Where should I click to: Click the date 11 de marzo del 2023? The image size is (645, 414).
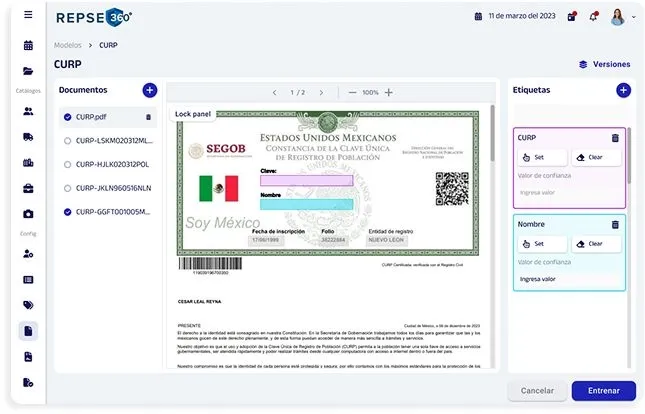[x=522, y=16]
